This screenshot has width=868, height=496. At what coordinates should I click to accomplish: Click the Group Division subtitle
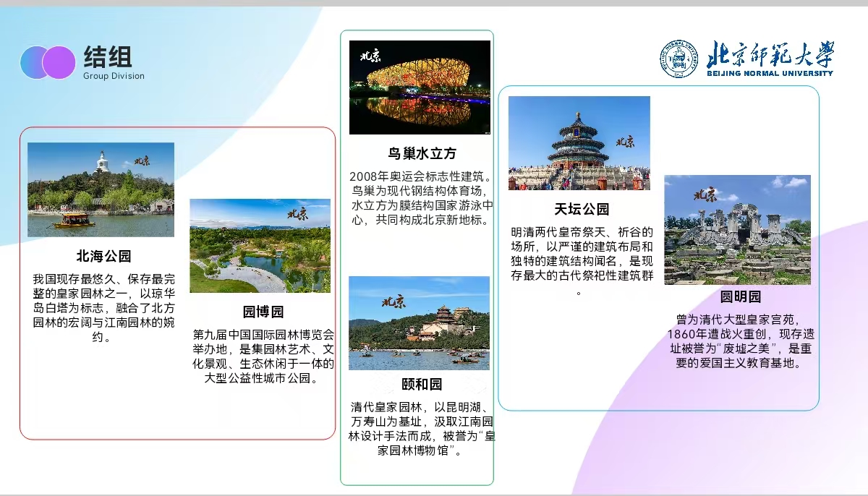[114, 76]
